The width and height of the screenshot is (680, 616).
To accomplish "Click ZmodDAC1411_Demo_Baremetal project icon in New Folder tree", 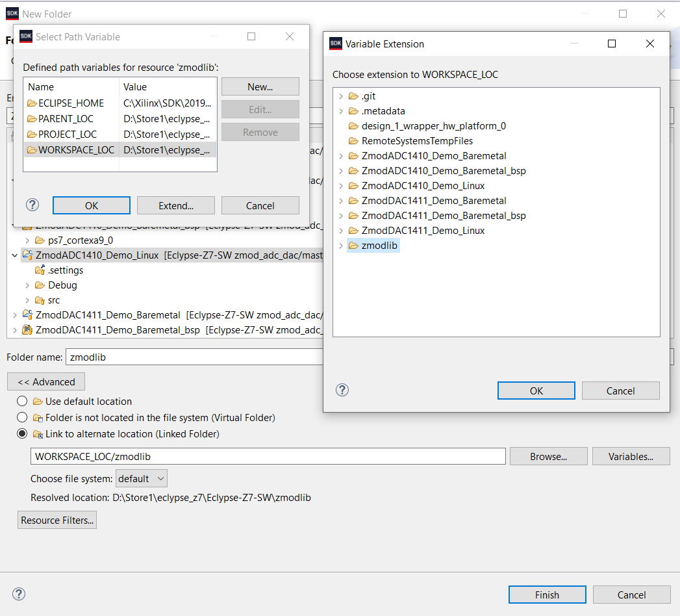I will tap(27, 315).
